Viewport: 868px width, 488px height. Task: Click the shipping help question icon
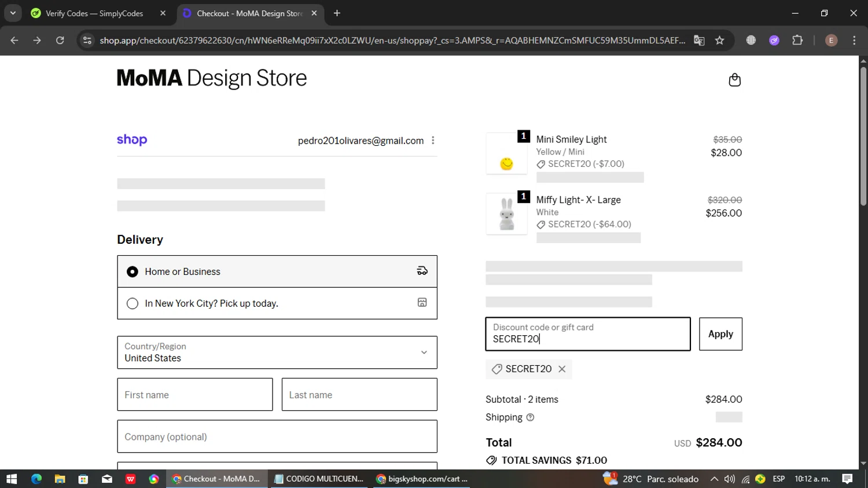point(530,417)
